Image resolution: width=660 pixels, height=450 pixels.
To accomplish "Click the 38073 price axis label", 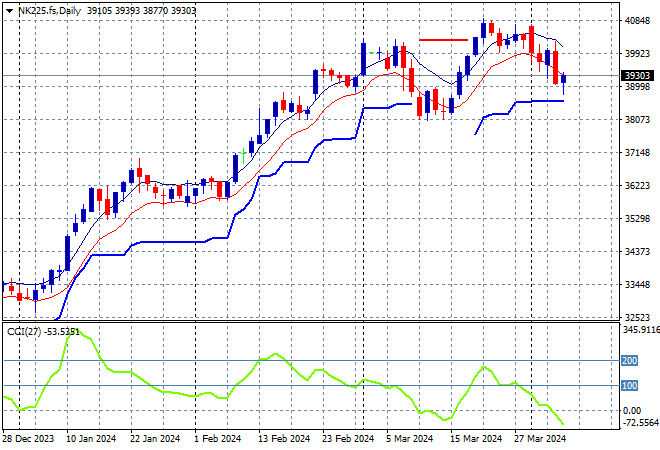I will 637,120.
